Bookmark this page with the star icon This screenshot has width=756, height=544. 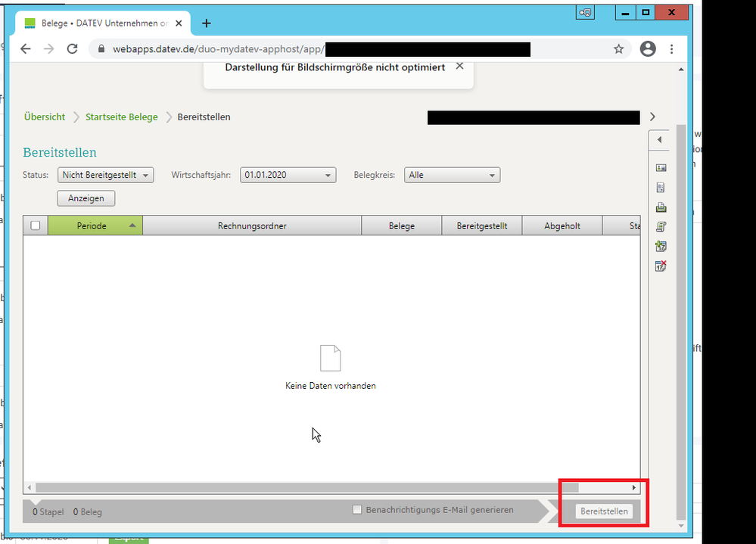coord(618,49)
